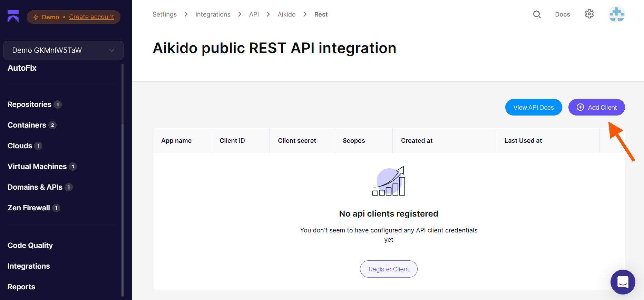This screenshot has height=300, width=644.
Task: Open the user avatar menu
Action: (x=616, y=14)
